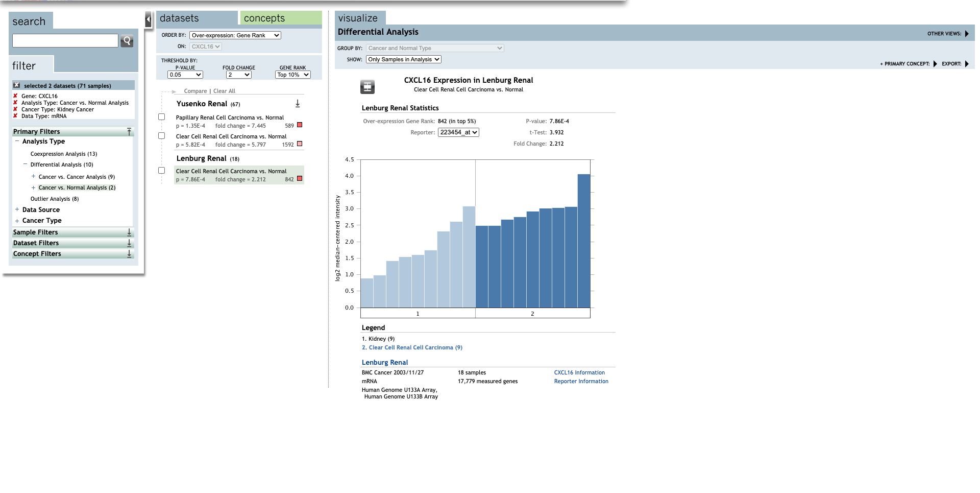Remove the Analysis Type filter
The height and width of the screenshot is (493, 980).
coord(15,102)
